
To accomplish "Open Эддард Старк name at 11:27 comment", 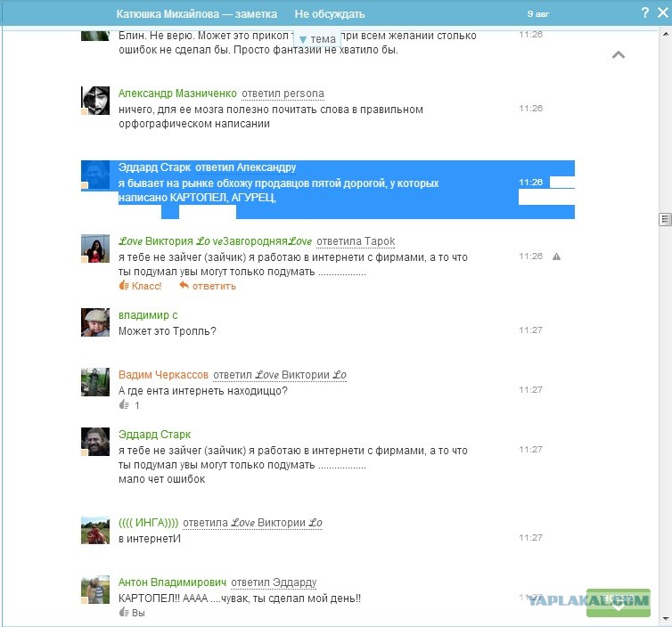I will pos(154,435).
